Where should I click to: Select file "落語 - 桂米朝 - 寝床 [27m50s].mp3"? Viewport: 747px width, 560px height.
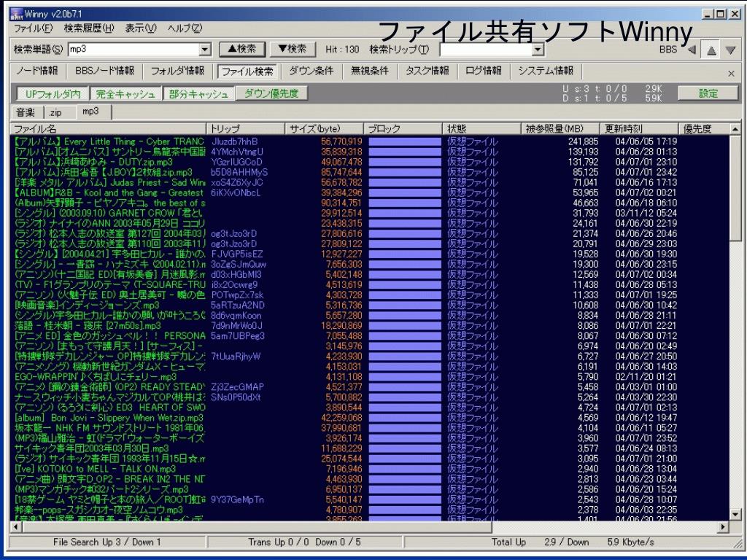tap(88, 326)
